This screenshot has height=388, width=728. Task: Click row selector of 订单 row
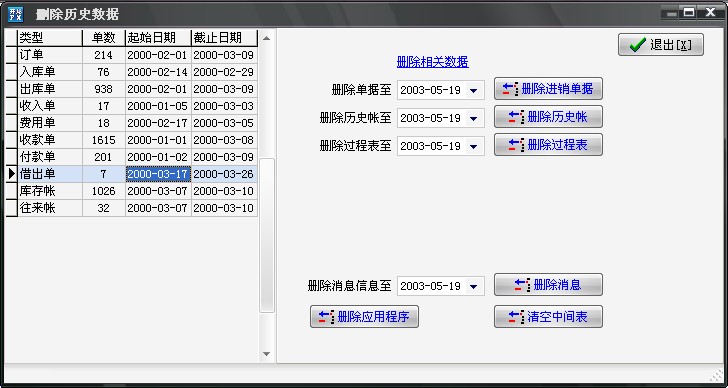[12, 55]
